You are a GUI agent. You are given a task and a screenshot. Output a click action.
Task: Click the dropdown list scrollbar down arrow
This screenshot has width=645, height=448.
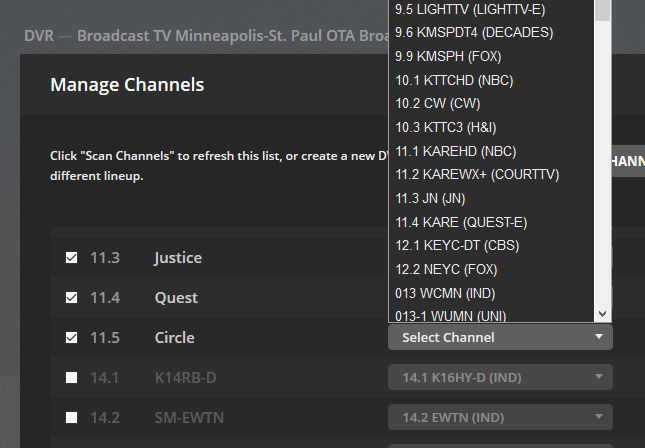pos(602,313)
